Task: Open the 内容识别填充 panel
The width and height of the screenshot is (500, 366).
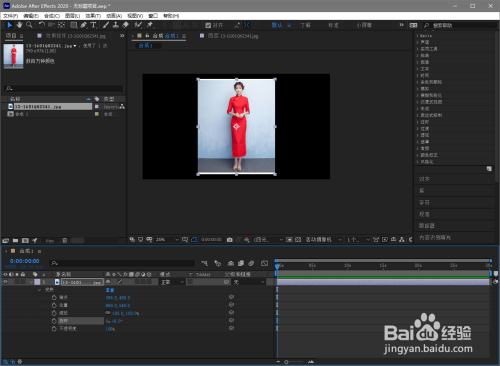Action: tap(435, 237)
